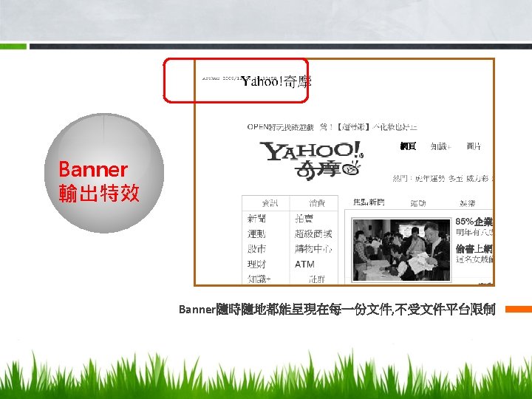Open the 知識+ link in the 資訊 list
Screen dimensions: 532x399
pyautogui.click(x=259, y=279)
